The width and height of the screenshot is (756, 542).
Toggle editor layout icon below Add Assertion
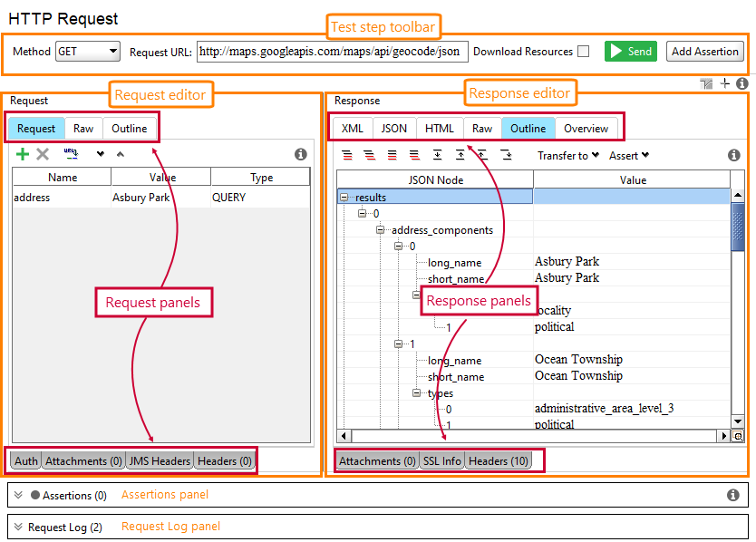click(706, 84)
